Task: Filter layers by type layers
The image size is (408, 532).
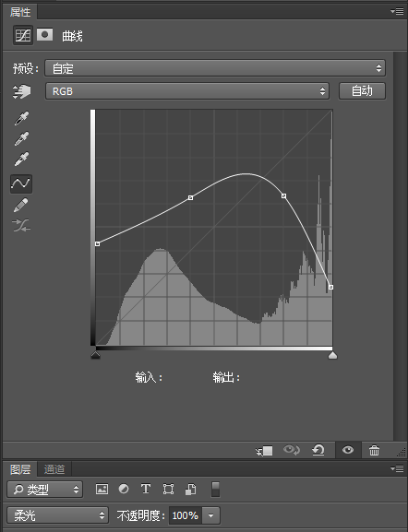Action: (146, 489)
